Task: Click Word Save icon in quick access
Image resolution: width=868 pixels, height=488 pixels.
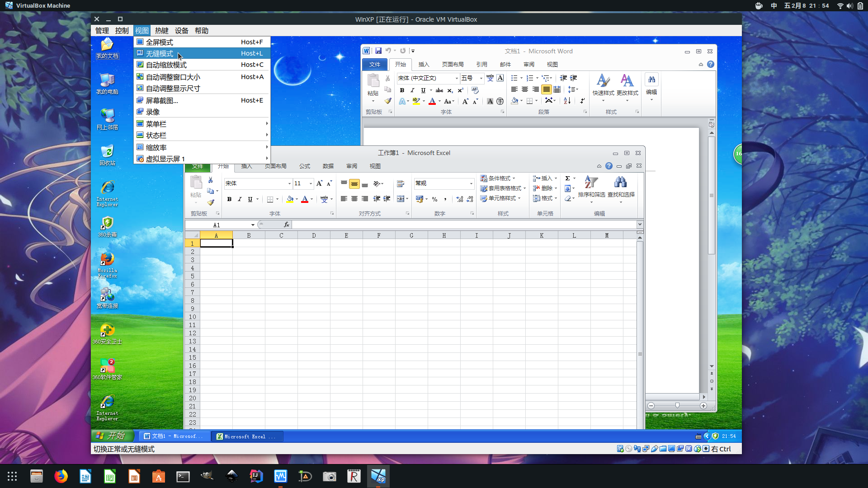Action: 378,51
